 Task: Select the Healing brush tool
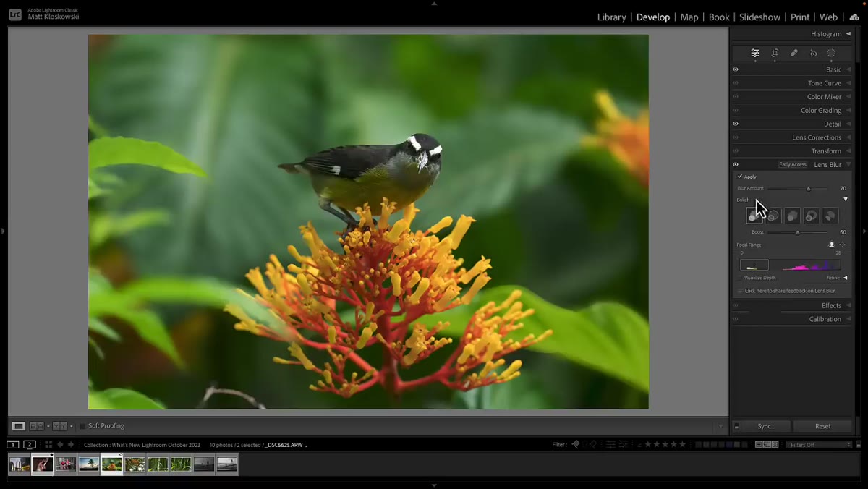coord(794,53)
